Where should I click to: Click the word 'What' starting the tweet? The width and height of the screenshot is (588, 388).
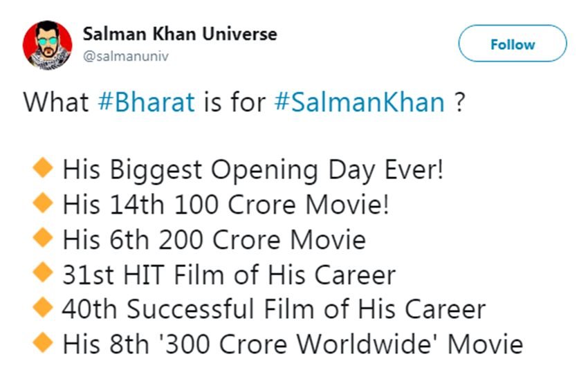pos(57,102)
